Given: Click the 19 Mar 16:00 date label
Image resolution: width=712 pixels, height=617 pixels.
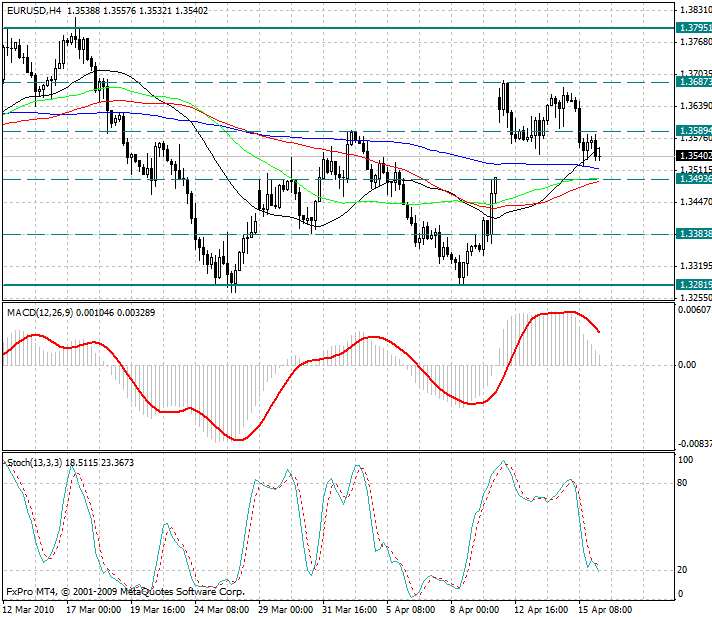Looking at the screenshot, I should click(158, 609).
